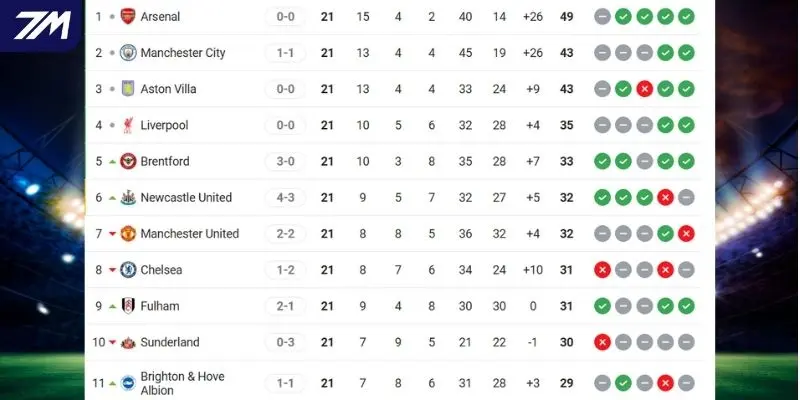Open the Manchester United team link
This screenshot has height=400, width=800.
click(189, 233)
